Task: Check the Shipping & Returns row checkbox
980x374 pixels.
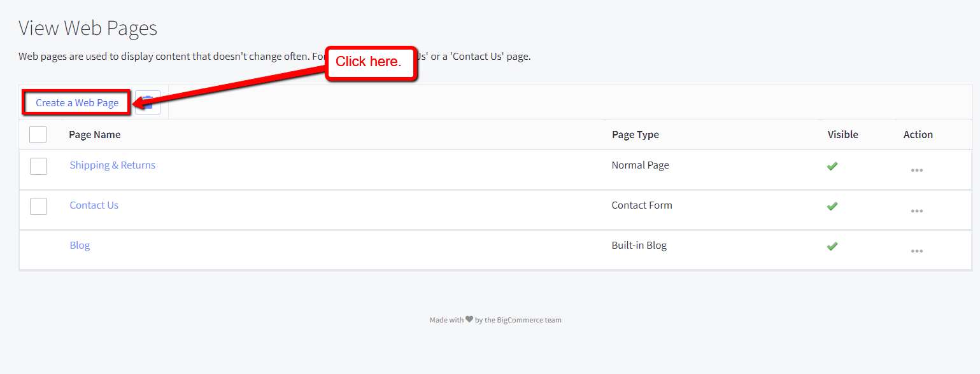Action: coord(38,166)
